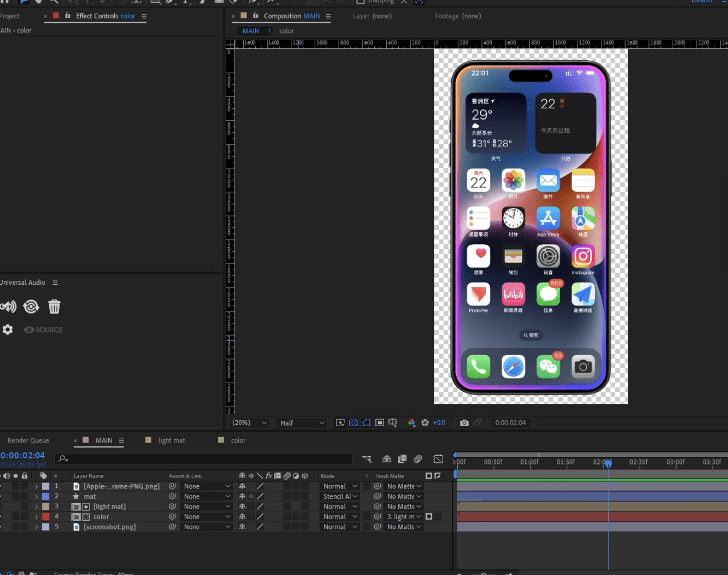Take a snapshot with the camera icon

tap(464, 423)
